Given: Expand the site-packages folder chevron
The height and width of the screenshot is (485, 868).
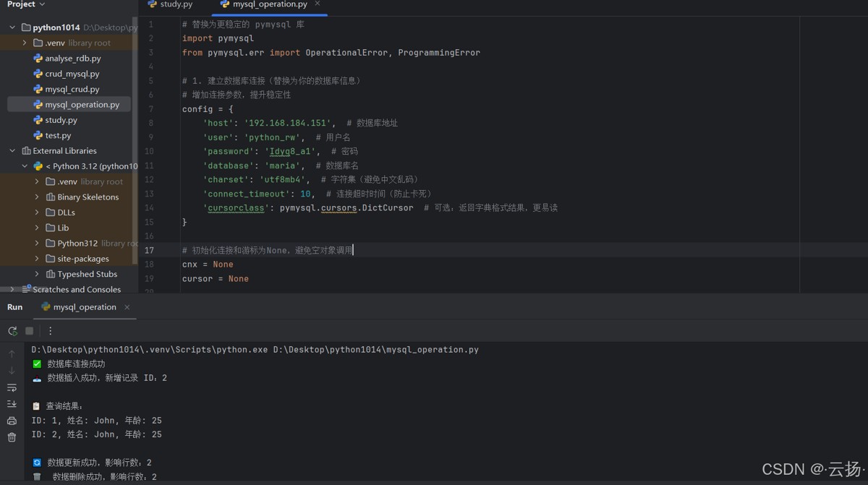Looking at the screenshot, I should pos(37,259).
